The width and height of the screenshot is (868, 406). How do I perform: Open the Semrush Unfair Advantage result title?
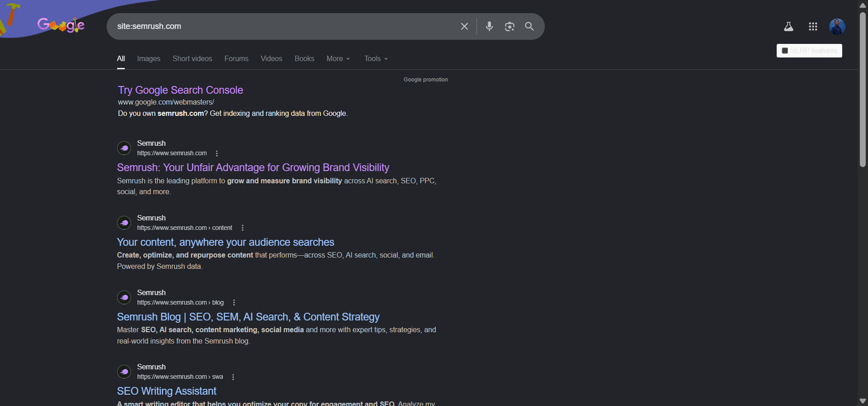(253, 167)
